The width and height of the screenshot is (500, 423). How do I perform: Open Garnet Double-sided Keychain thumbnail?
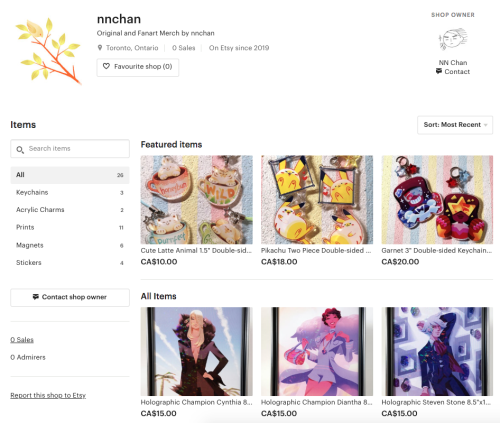tap(437, 200)
